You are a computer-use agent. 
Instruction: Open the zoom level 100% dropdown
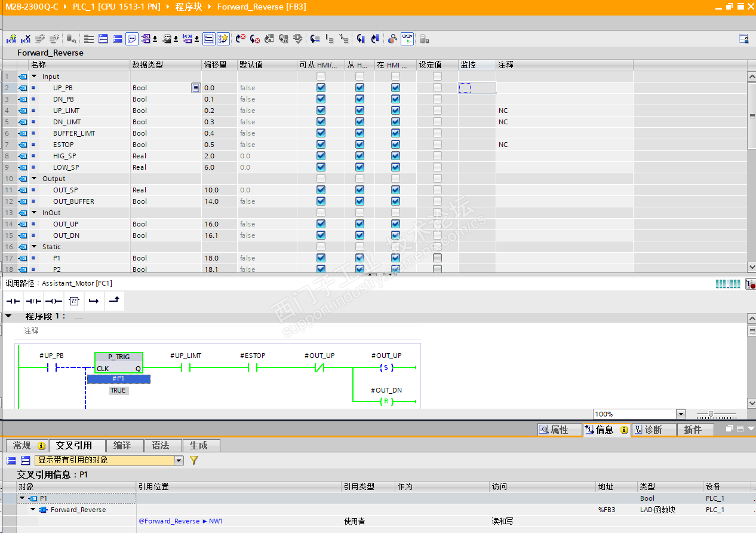tap(680, 414)
